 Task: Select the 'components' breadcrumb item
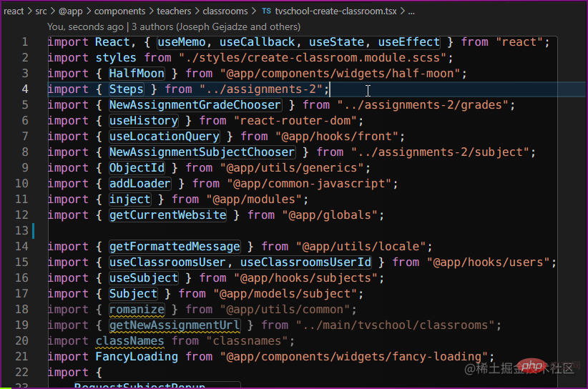pyautogui.click(x=119, y=11)
